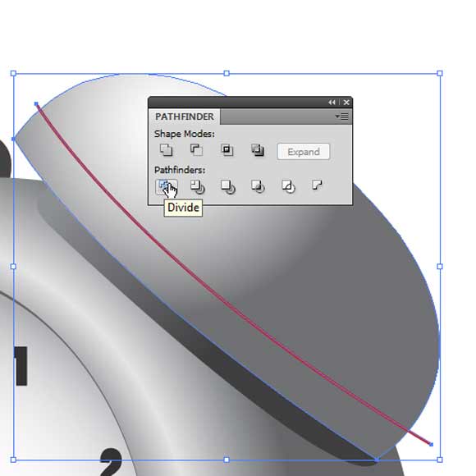Click the Minus Front shape mode icon
This screenshot has height=476, width=476.
coord(196,150)
